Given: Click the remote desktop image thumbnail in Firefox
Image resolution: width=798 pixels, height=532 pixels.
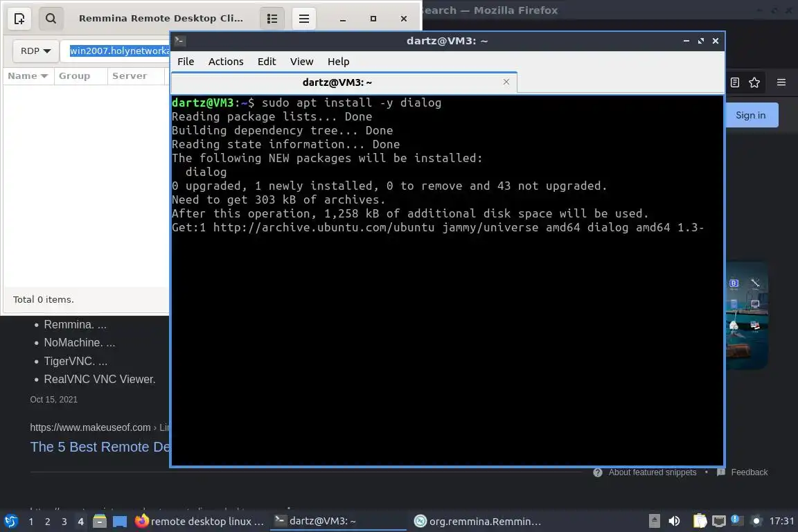Looking at the screenshot, I should 746,316.
